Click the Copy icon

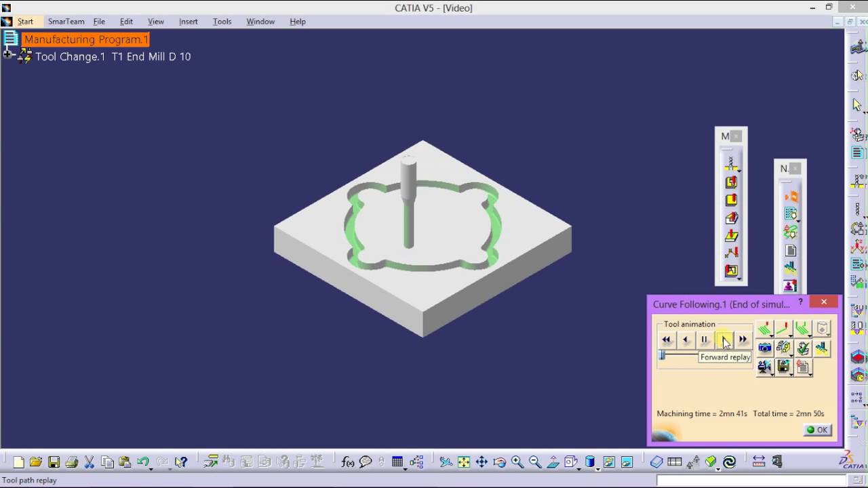[107, 462]
